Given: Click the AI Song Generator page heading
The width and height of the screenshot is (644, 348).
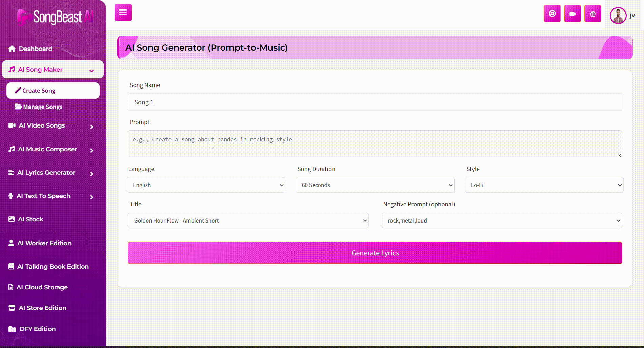Looking at the screenshot, I should (206, 47).
